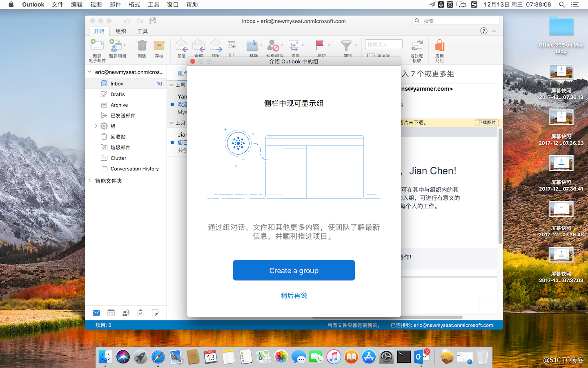
Task: Click the Reply All envelope icon
Action: click(198, 46)
